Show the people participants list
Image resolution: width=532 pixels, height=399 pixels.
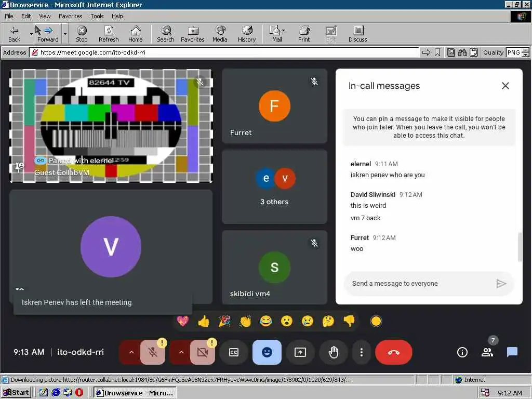487,352
